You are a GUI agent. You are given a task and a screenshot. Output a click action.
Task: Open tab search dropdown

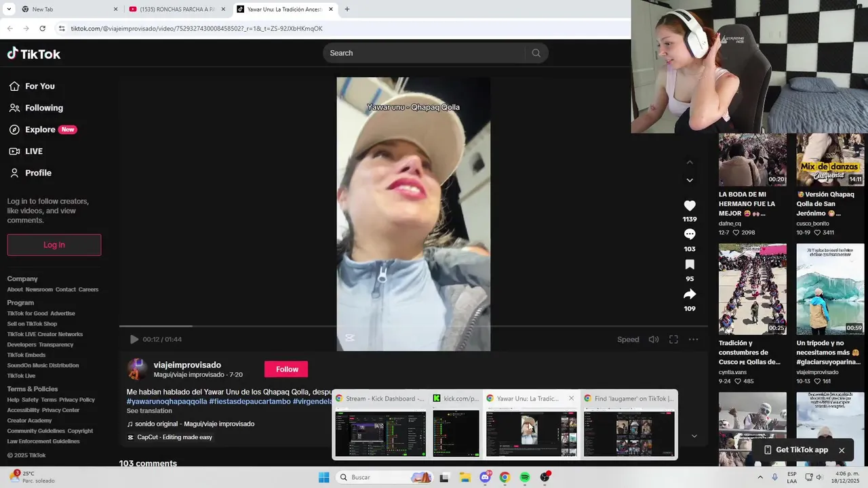[9, 9]
